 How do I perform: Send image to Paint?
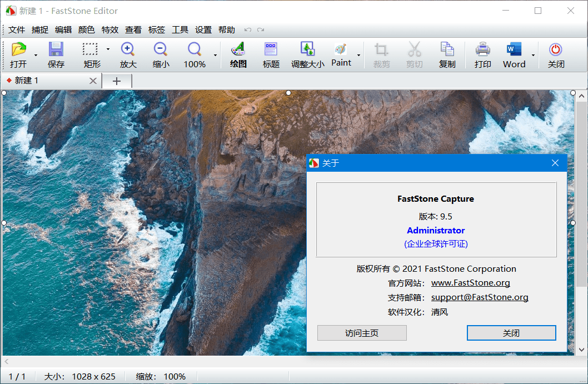coord(341,55)
